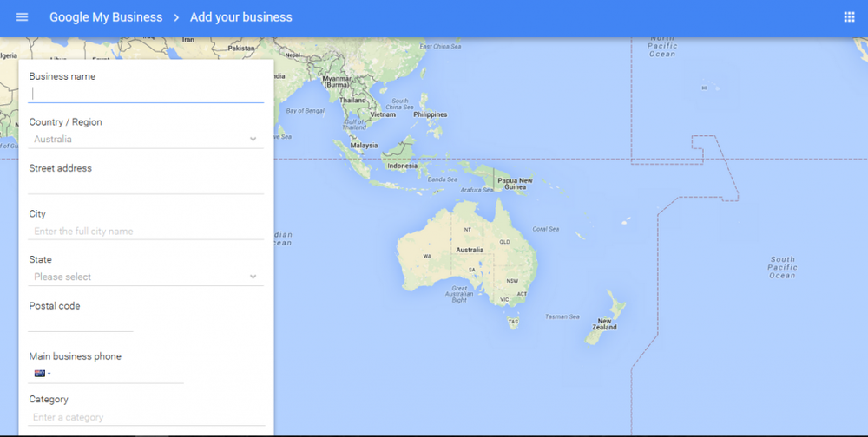Click New Zealand label on map
This screenshot has width=868, height=437.
pyautogui.click(x=604, y=324)
